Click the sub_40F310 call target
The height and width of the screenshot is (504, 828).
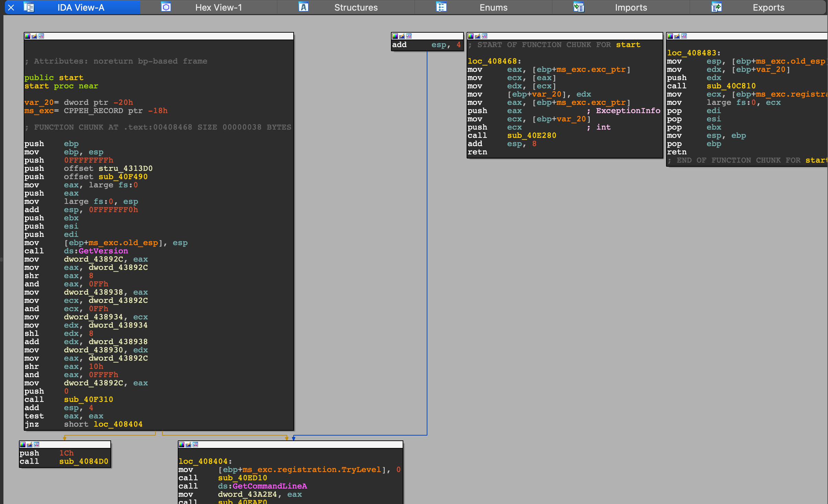pyautogui.click(x=88, y=399)
